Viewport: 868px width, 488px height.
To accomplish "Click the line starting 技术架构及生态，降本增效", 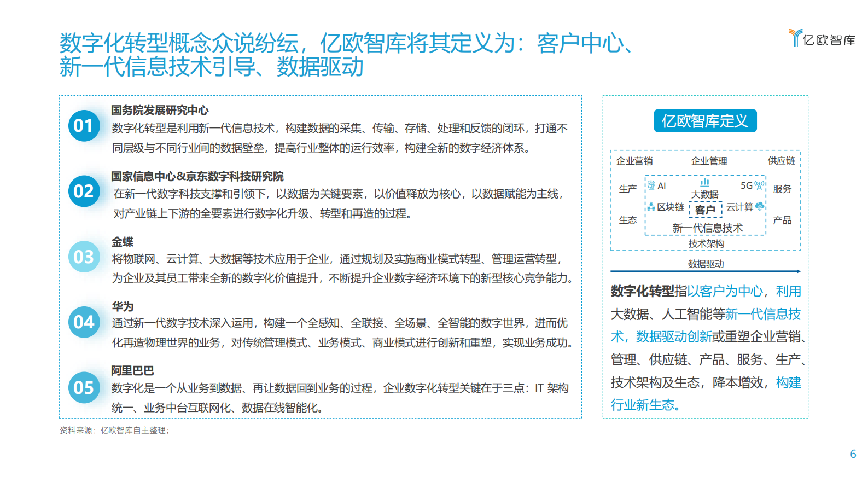I will coord(706,383).
